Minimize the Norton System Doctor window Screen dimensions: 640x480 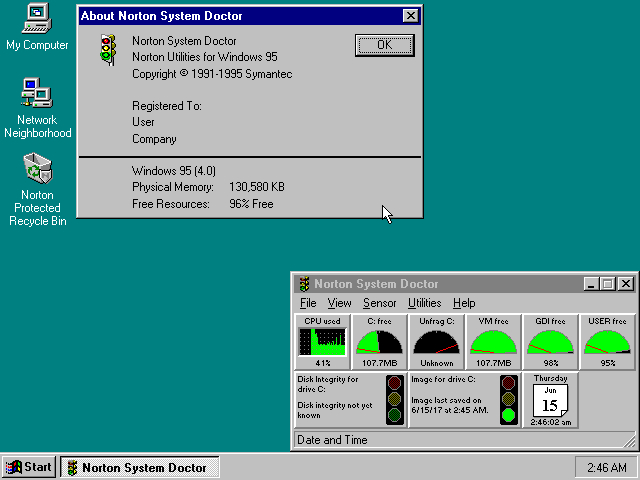[x=591, y=284]
